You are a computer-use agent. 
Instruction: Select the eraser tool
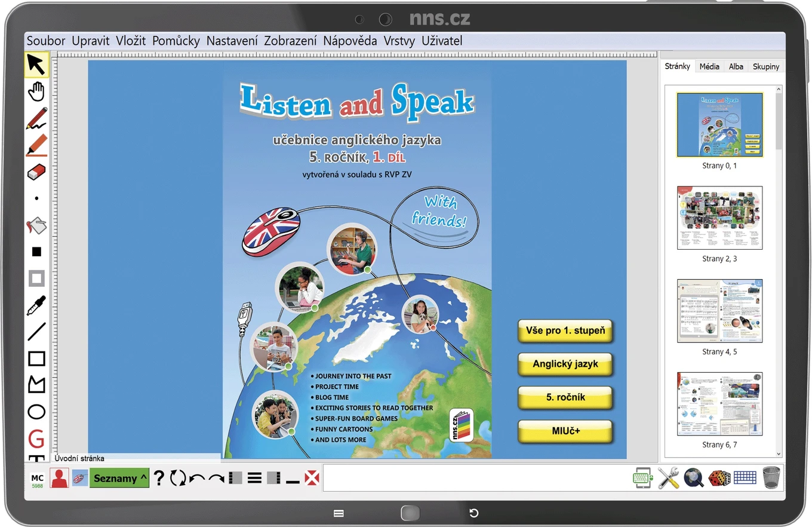point(36,173)
